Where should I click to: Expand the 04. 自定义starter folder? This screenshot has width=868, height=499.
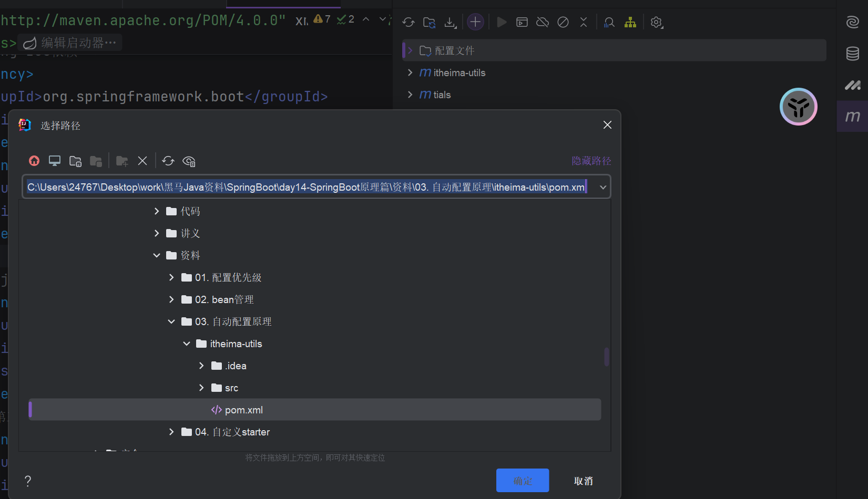(171, 432)
